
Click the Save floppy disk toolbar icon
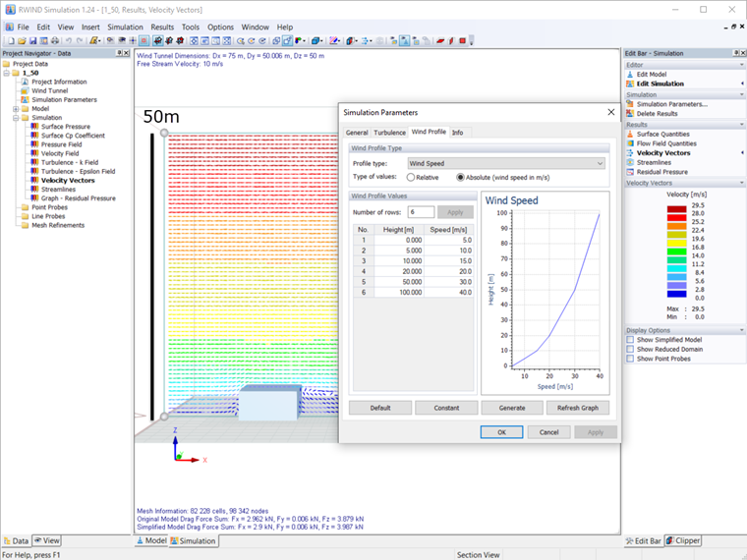[32, 41]
